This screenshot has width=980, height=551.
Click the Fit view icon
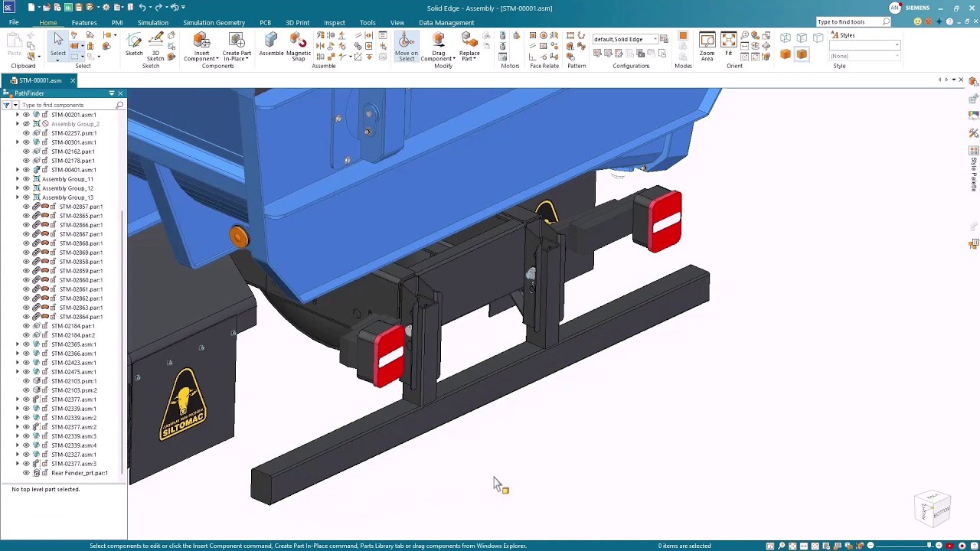click(x=728, y=41)
